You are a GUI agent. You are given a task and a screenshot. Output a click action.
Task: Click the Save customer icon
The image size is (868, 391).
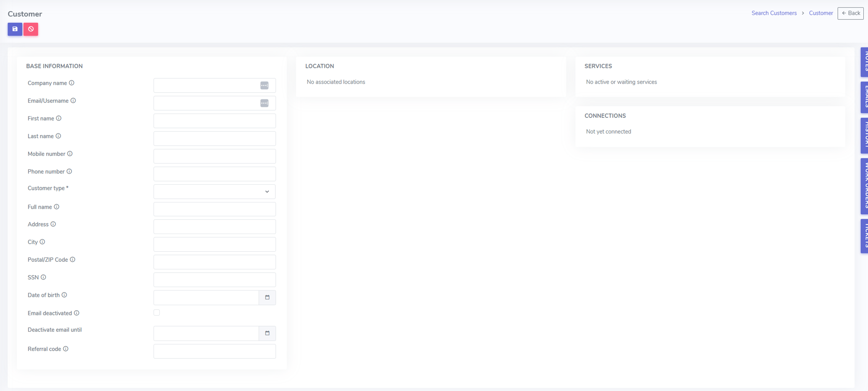click(15, 29)
